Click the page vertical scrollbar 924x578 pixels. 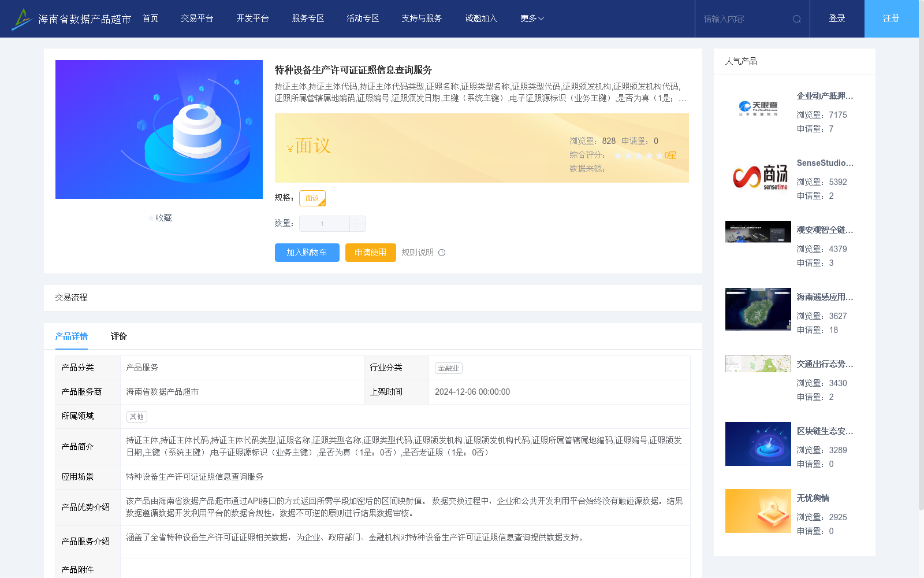[x=921, y=254]
